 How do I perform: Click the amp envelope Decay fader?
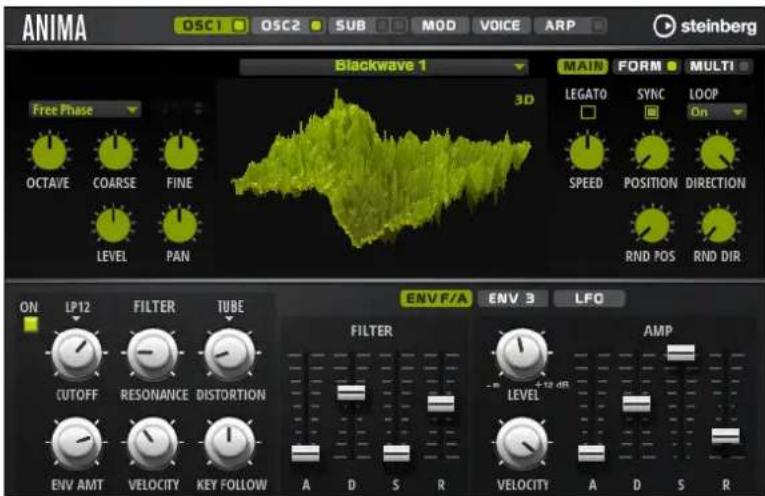[x=637, y=404]
